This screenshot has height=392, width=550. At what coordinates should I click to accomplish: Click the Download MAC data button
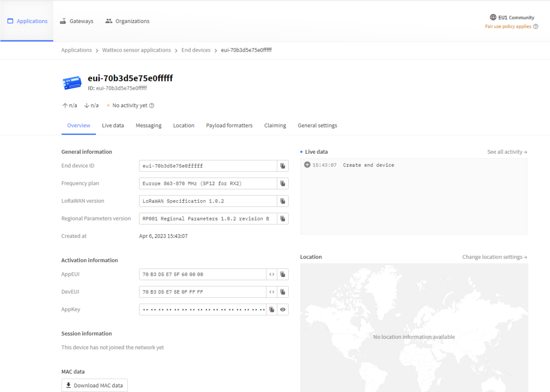(x=94, y=385)
